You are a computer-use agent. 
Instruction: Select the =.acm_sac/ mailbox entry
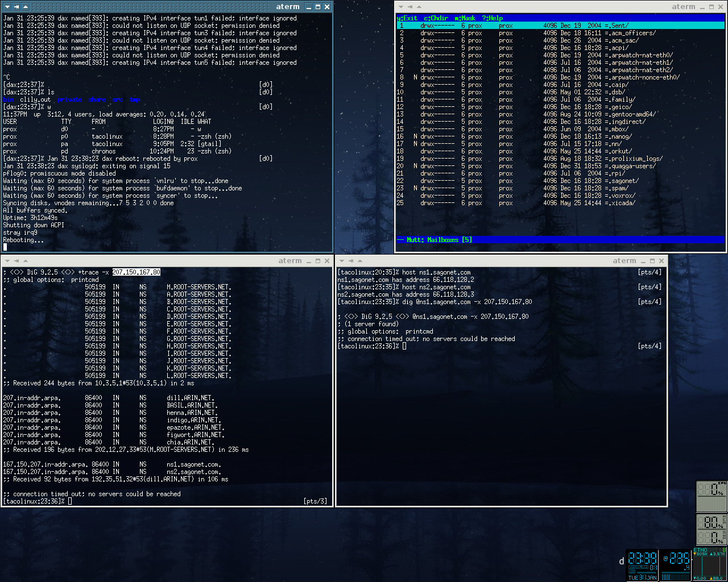pyautogui.click(x=560, y=40)
